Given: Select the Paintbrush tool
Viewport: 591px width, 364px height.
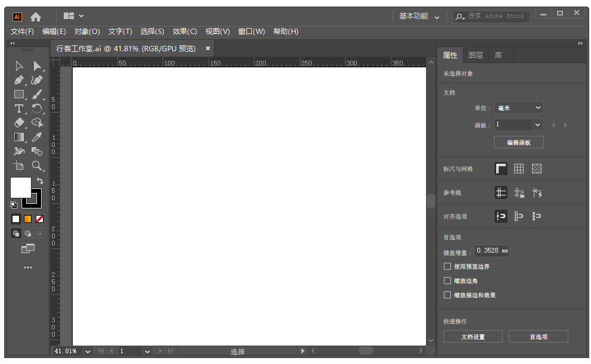Looking at the screenshot, I should coord(37,95).
